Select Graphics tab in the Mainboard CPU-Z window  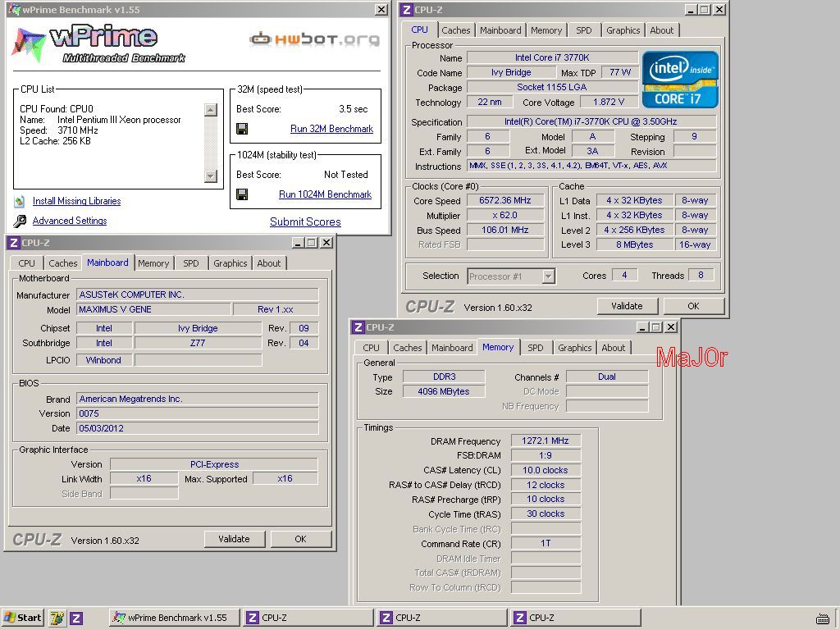tap(231, 263)
